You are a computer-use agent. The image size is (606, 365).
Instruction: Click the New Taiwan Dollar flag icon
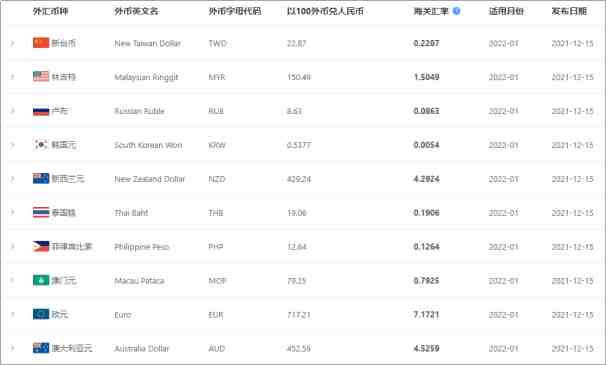pyautogui.click(x=41, y=43)
